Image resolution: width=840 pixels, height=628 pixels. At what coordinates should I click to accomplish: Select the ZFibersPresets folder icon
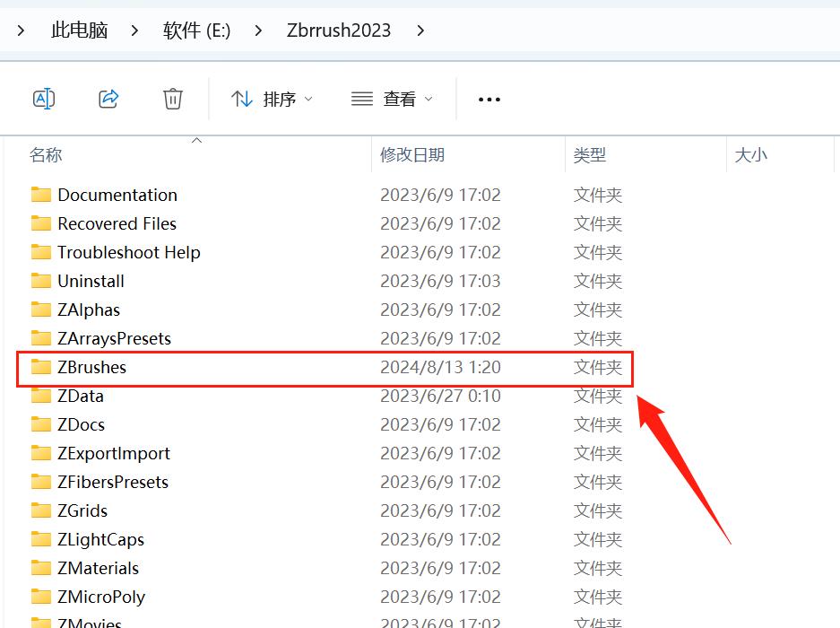point(41,482)
